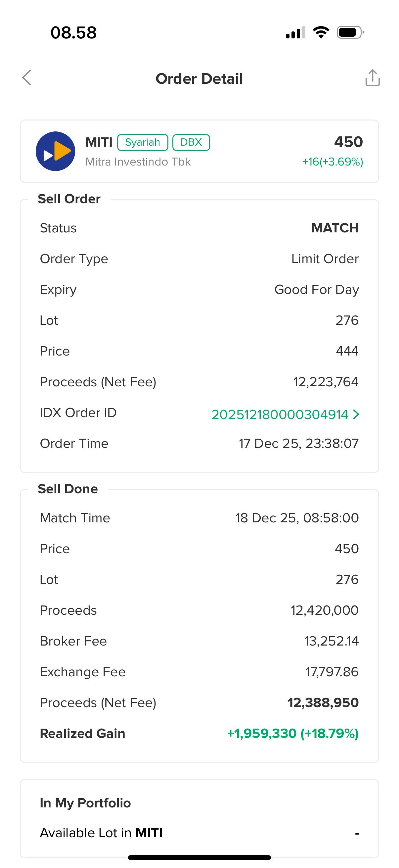Tap the back arrow in the header
The width and height of the screenshot is (399, 868).
point(27,78)
